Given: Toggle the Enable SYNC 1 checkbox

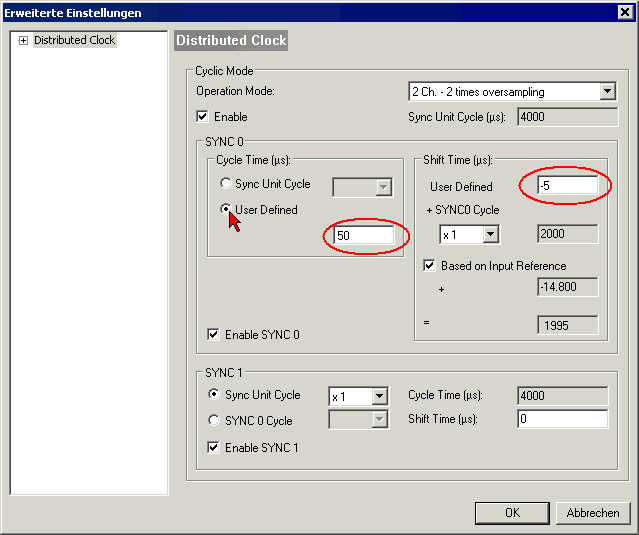Looking at the screenshot, I should tap(213, 447).
